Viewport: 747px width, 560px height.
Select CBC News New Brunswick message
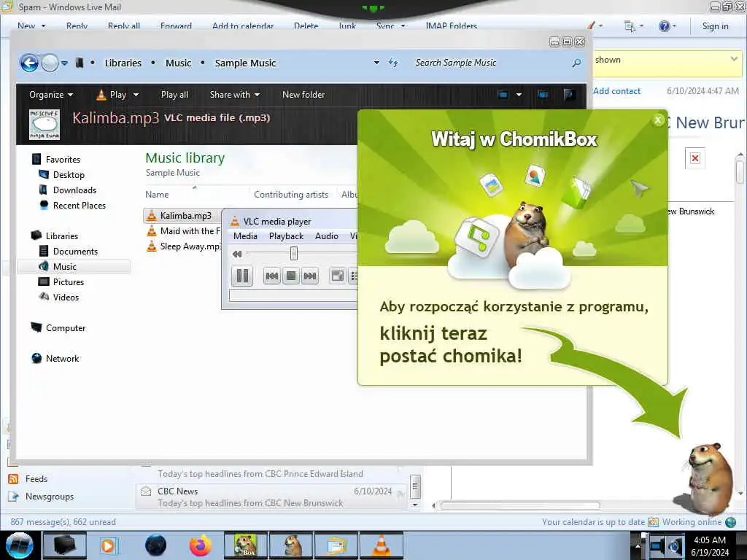pyautogui.click(x=272, y=497)
